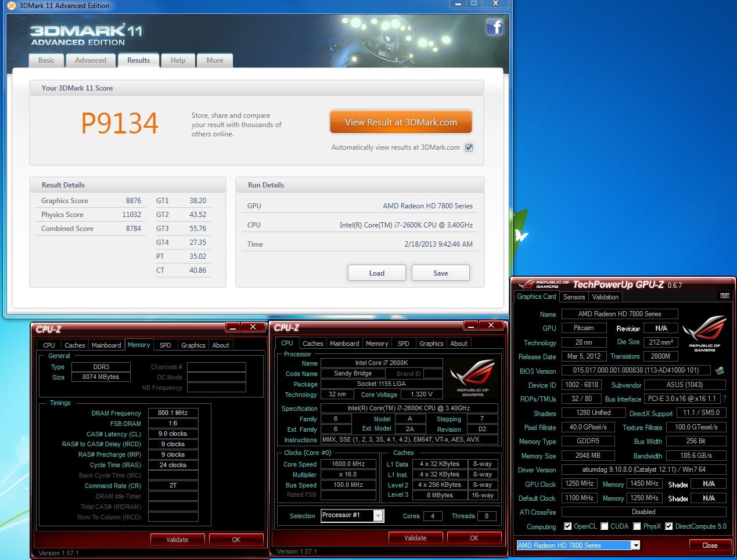Open the AMD Radeon HD 7800 Series dropdown
This screenshot has width=737, height=560.
click(636, 545)
